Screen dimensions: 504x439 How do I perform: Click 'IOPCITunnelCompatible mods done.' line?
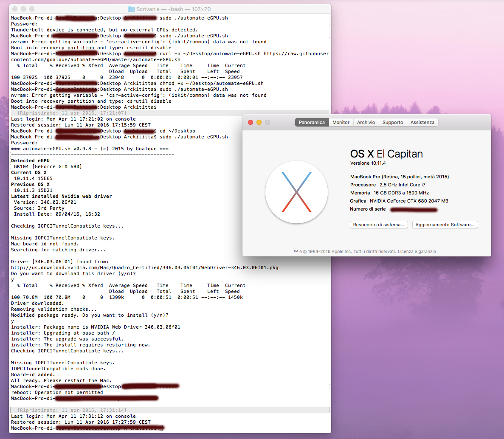click(59, 369)
